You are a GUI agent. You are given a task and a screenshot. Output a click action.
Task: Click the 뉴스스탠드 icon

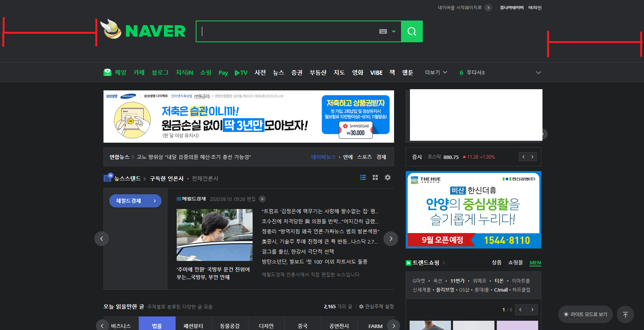pyautogui.click(x=108, y=178)
